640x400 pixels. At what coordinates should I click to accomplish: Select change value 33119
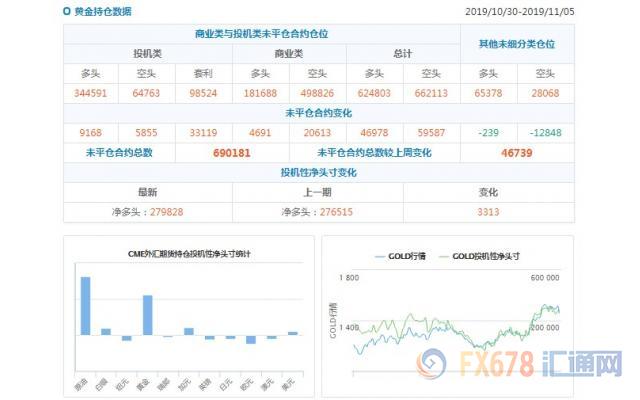(203, 133)
